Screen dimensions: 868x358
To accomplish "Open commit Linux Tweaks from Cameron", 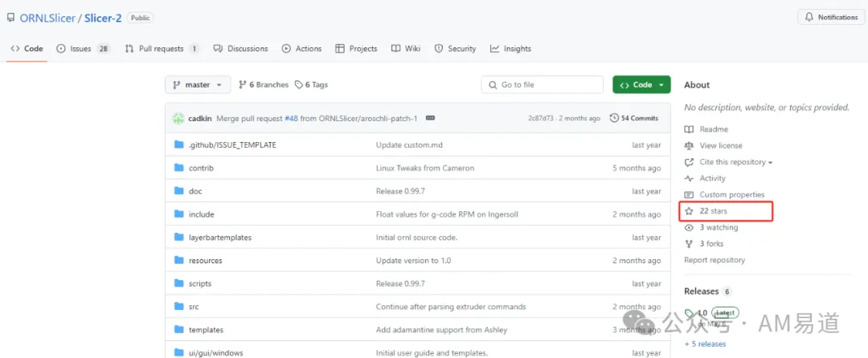I will (425, 168).
